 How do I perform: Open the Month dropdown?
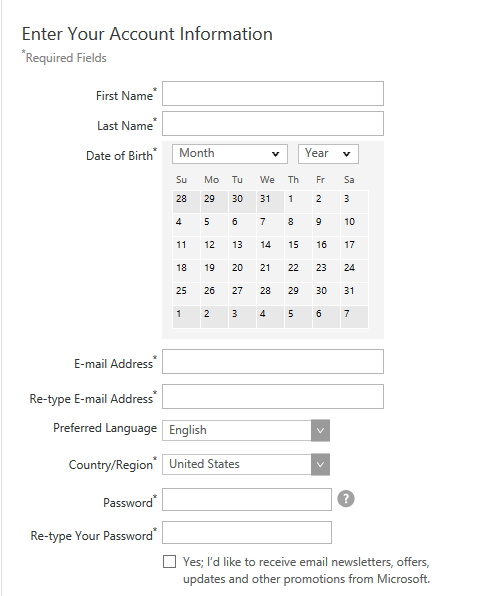coord(230,154)
